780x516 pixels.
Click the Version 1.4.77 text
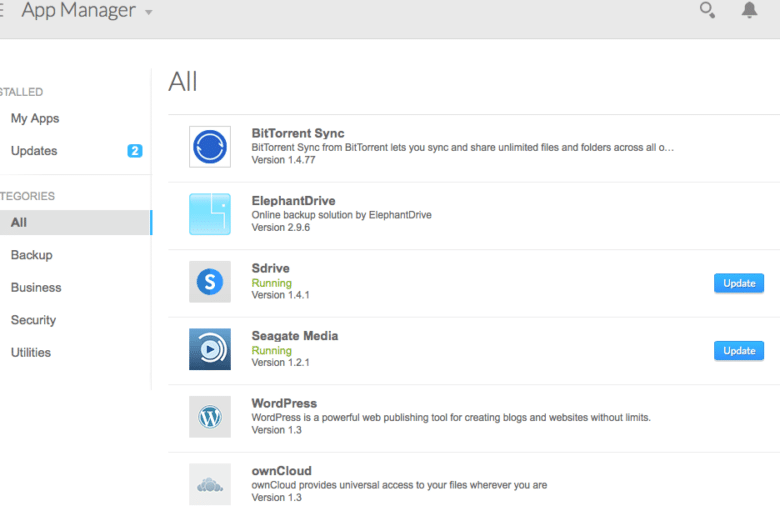coord(283,160)
